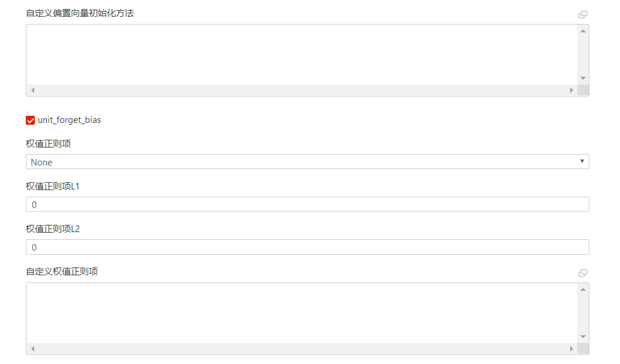Focus the 权值正则项L1 input field
This screenshot has width=620, height=364.
(308, 204)
